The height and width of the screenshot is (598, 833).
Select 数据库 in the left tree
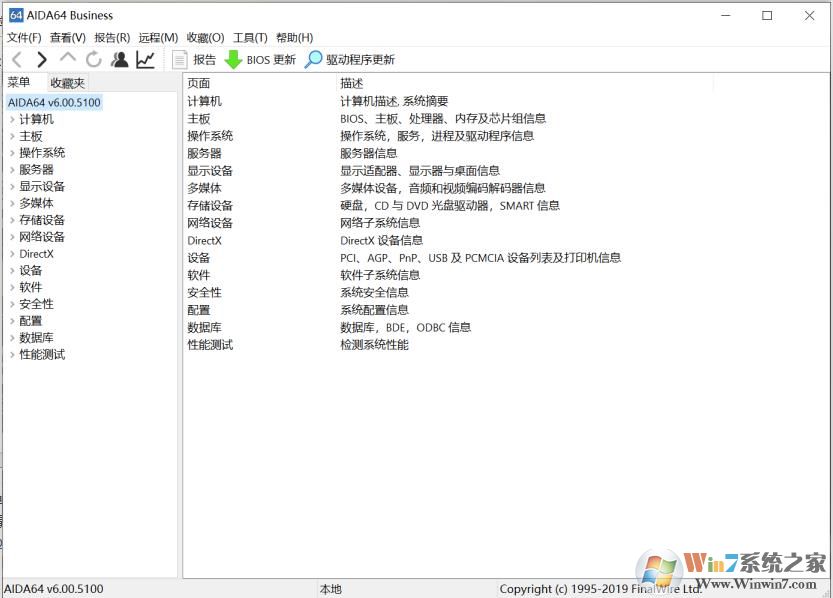point(36,338)
